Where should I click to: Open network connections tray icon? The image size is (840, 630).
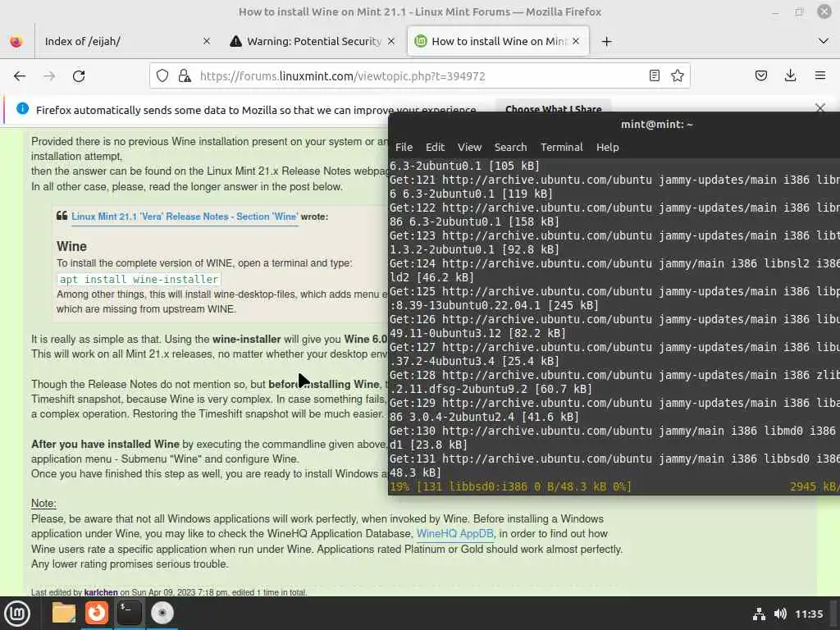pyautogui.click(x=759, y=614)
